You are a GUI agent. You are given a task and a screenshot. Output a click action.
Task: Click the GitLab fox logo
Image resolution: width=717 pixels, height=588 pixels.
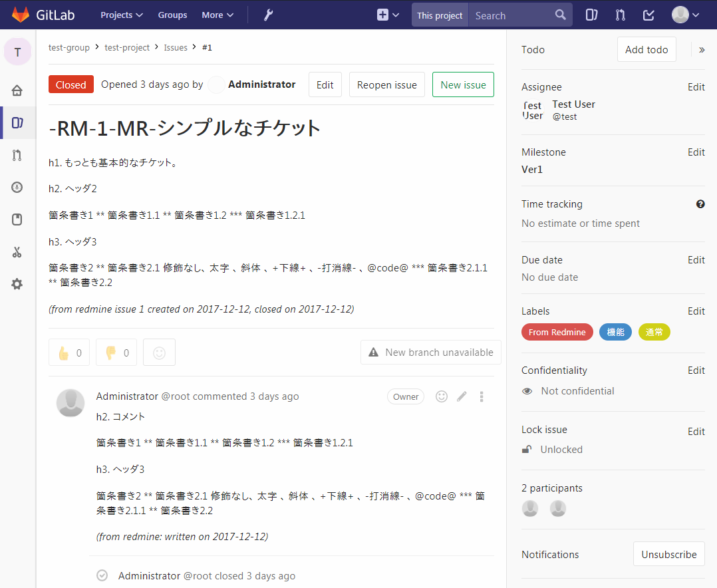(x=21, y=14)
